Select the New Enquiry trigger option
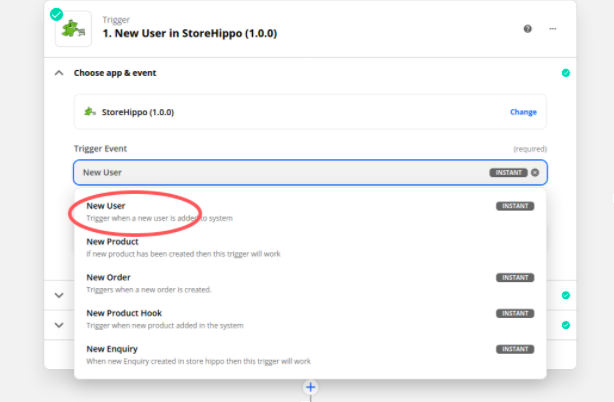Image resolution: width=614 pixels, height=402 pixels. (310, 355)
